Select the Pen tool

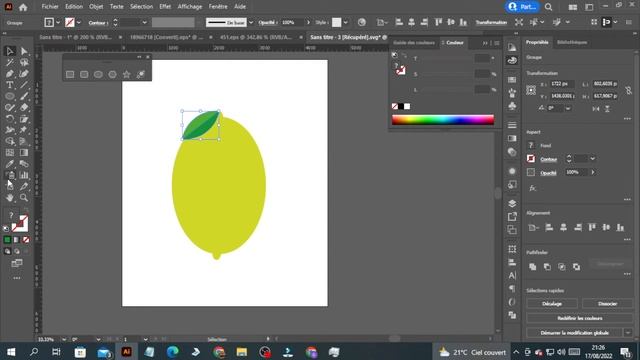tap(10, 74)
